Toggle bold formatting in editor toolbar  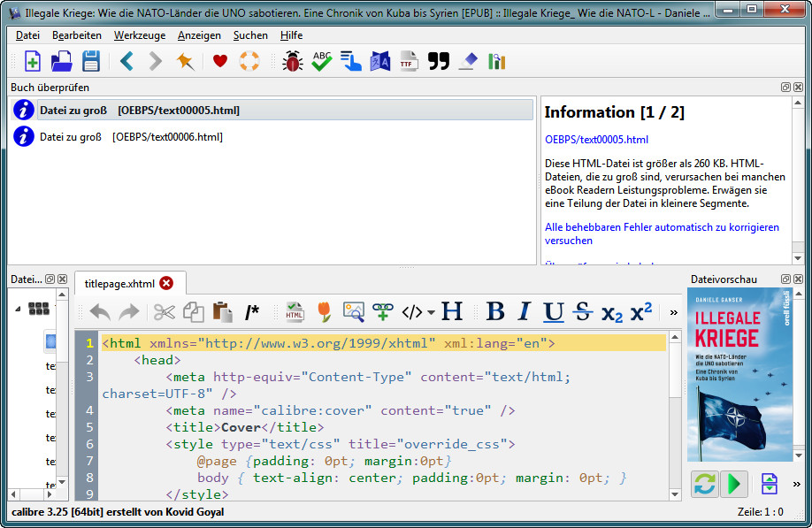[x=495, y=311]
